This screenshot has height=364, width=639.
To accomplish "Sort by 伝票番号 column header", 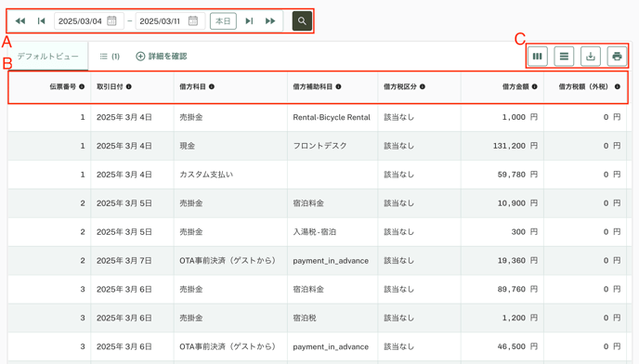I will [63, 86].
